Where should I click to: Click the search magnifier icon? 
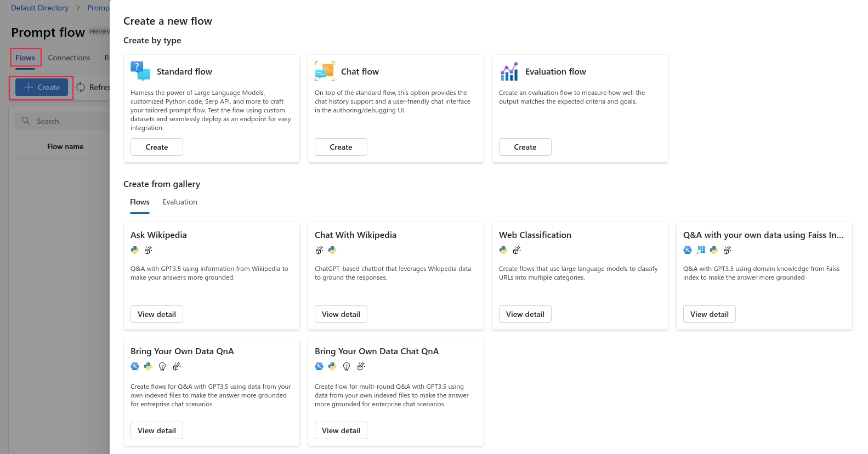tap(26, 121)
